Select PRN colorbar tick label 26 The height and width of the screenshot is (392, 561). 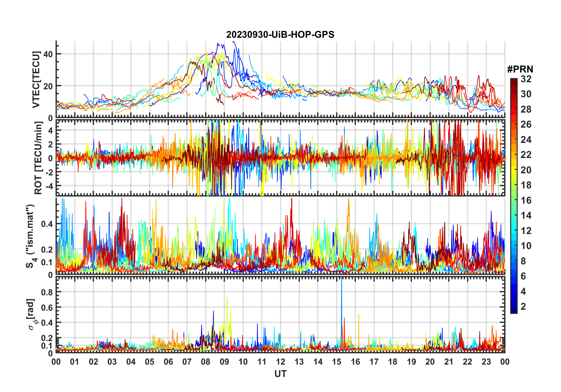click(x=526, y=124)
